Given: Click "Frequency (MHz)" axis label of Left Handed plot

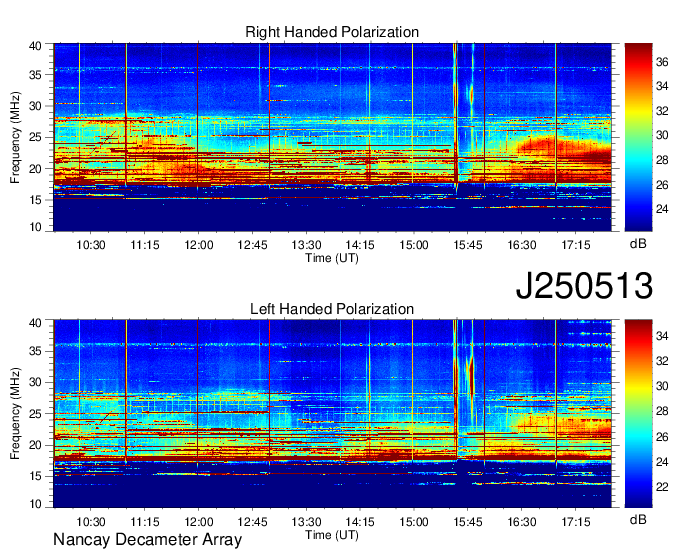Looking at the screenshot, I should tap(15, 414).
